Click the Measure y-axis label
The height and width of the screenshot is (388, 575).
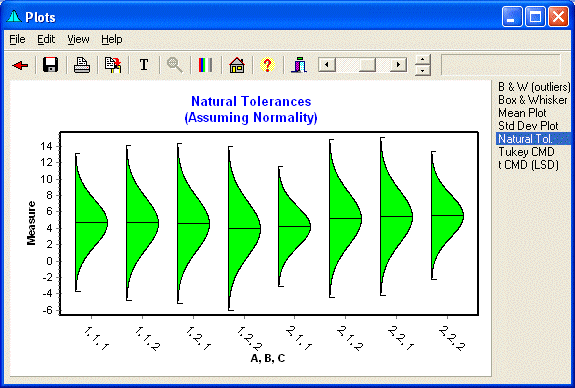[31, 223]
